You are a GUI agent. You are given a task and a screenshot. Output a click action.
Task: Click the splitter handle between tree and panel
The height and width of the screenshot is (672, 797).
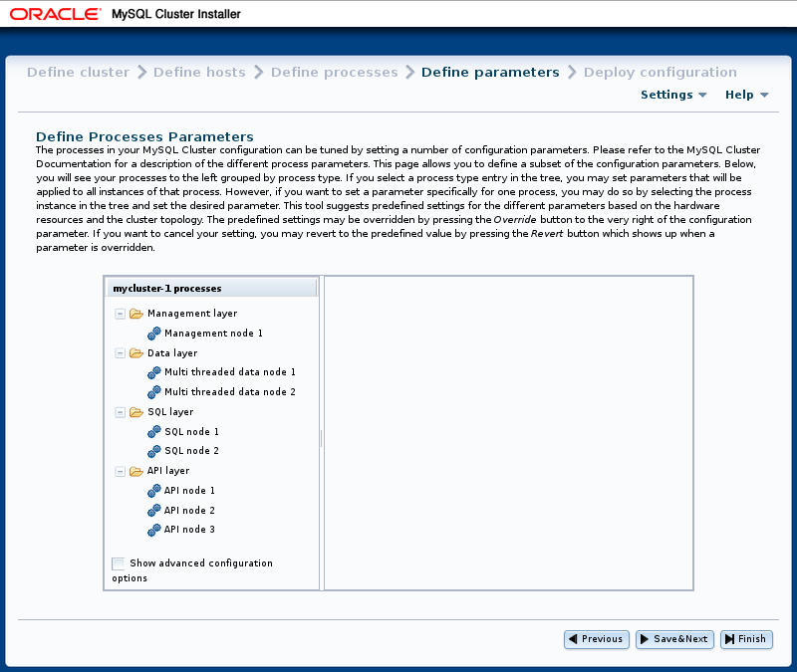[322, 438]
